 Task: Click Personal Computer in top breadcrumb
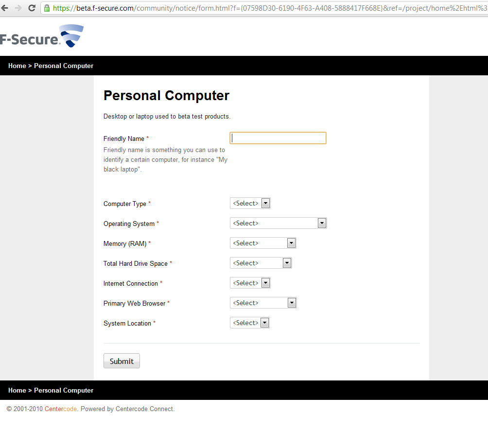click(x=64, y=66)
